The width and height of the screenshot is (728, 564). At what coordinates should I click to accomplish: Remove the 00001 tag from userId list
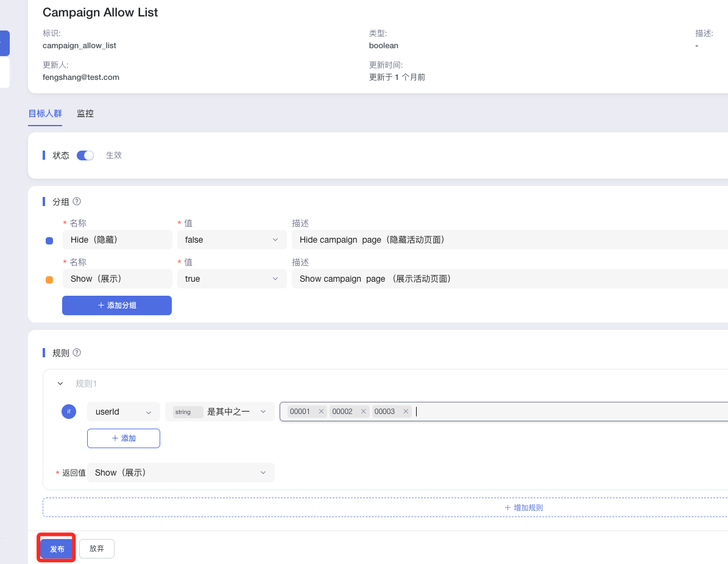pyautogui.click(x=321, y=412)
